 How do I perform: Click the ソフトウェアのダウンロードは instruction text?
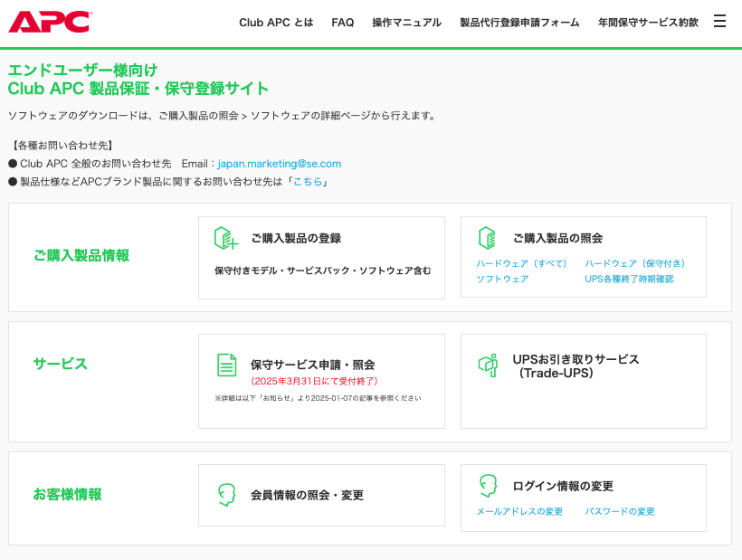click(223, 116)
